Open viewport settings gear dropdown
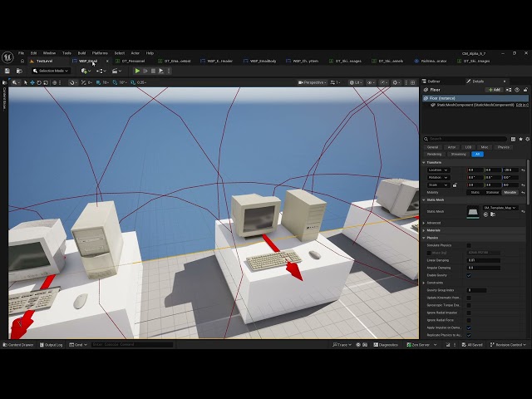Viewport: 532px width, 399px height. [x=396, y=82]
